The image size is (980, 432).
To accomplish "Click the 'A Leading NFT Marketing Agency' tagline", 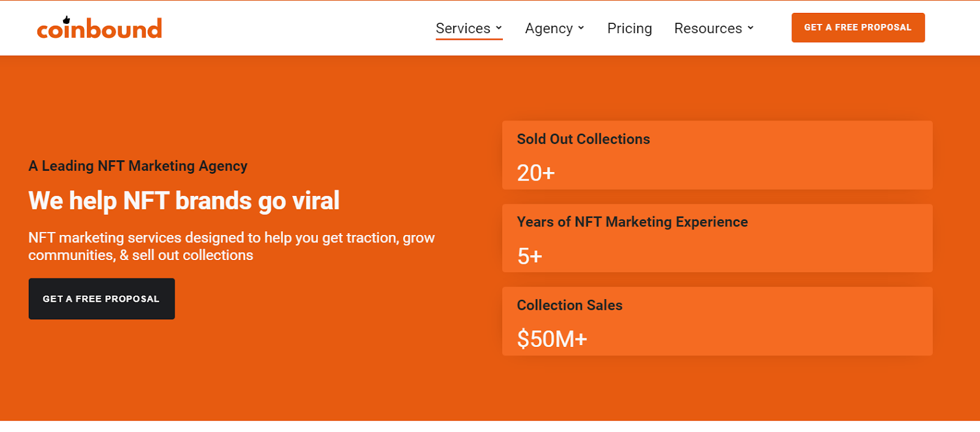I will pyautogui.click(x=138, y=166).
